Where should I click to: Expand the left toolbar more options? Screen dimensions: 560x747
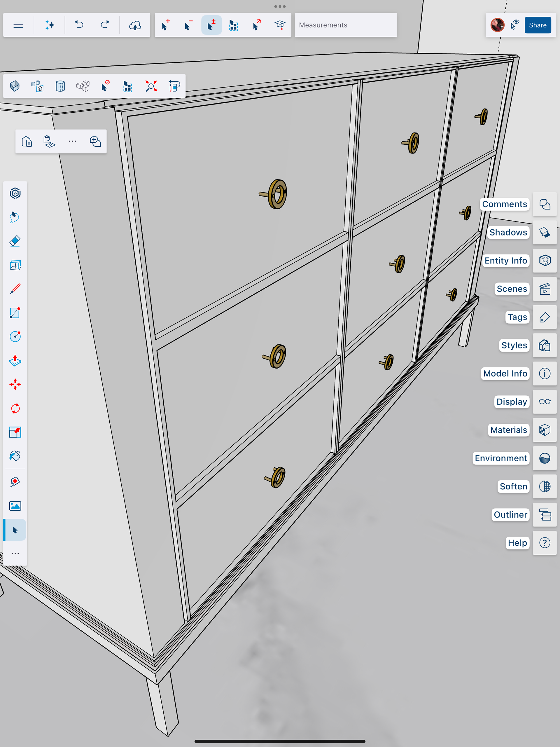click(15, 554)
